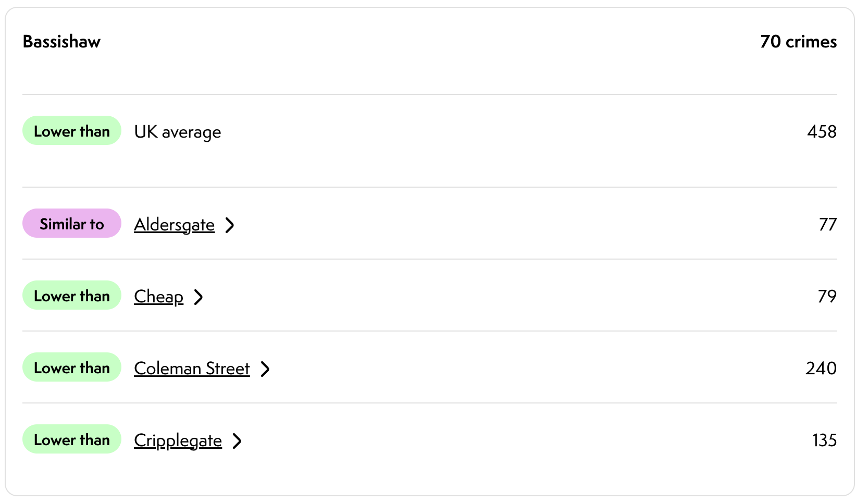
Task: Click the chevron arrow beside Cripplegate
Action: pos(237,441)
